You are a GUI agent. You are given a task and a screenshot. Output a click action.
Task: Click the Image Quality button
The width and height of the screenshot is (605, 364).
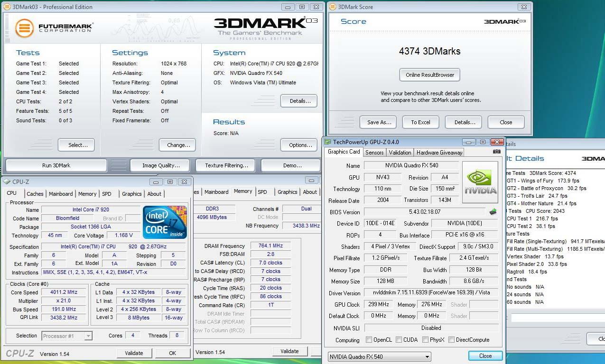click(161, 165)
